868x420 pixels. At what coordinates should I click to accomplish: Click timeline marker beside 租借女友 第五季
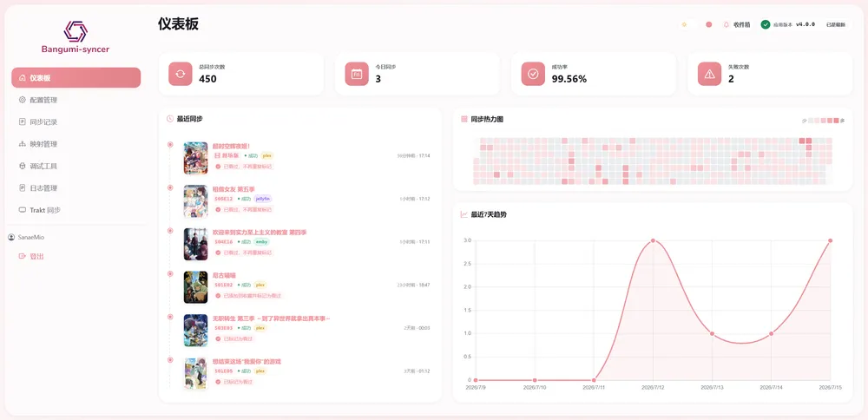point(170,187)
